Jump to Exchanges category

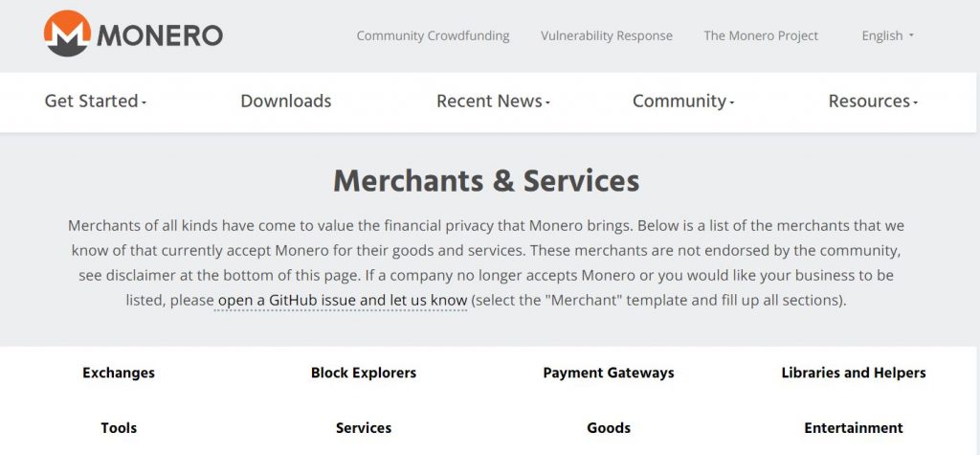tap(119, 373)
